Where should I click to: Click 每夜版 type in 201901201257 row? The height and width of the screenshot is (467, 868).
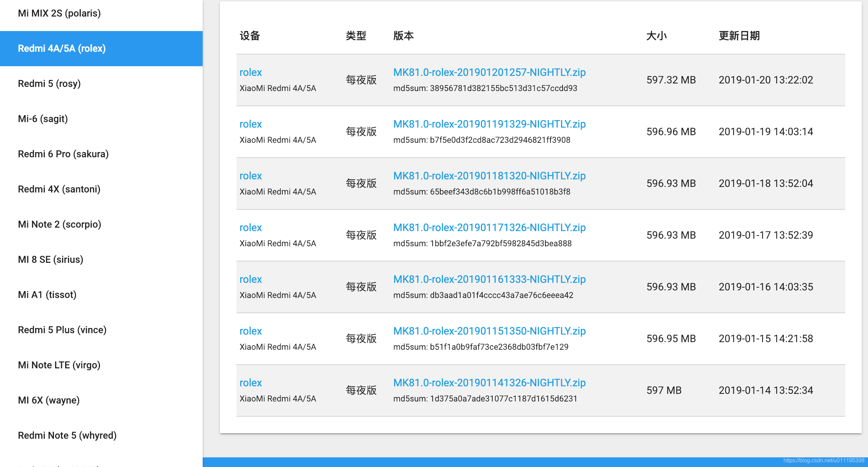tap(361, 80)
